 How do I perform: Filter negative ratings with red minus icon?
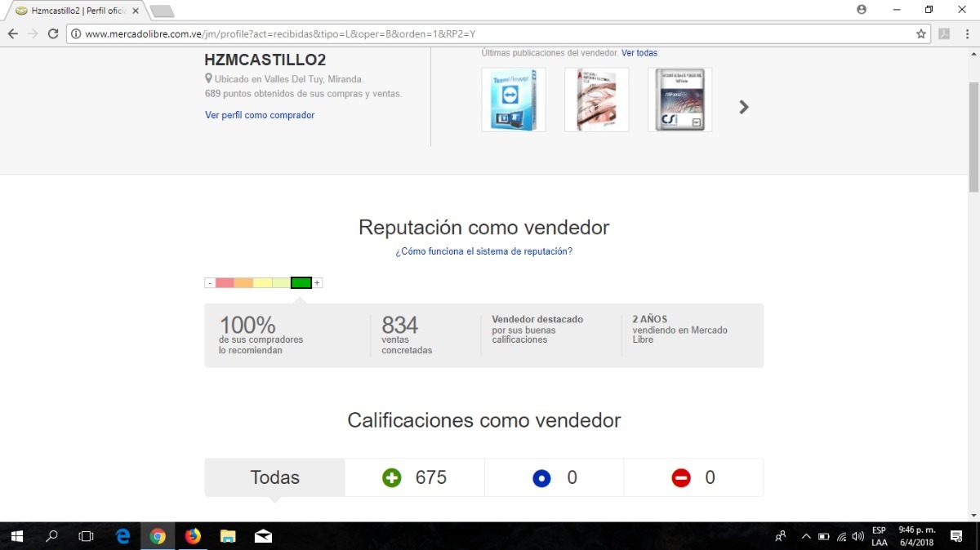click(x=681, y=478)
